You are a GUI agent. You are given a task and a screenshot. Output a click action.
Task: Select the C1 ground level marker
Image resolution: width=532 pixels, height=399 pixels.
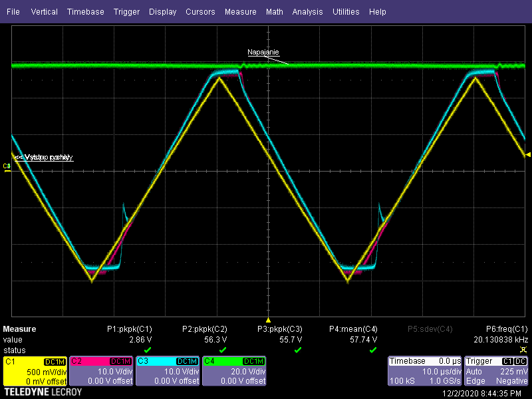pyautogui.click(x=7, y=168)
